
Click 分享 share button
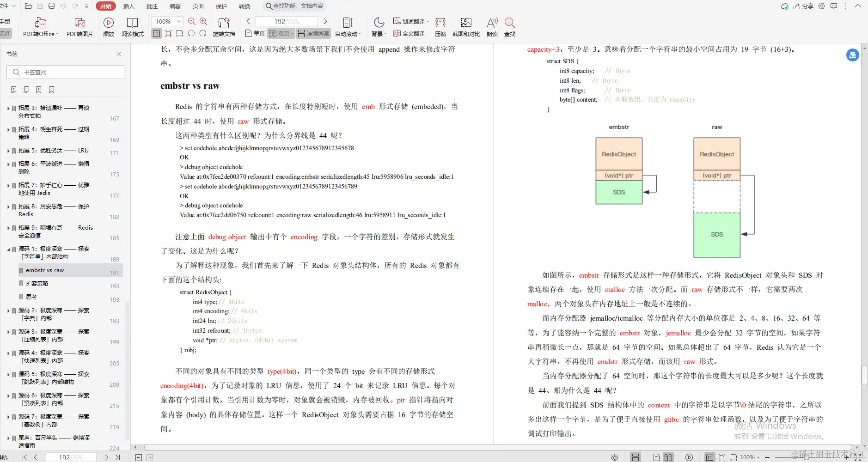pos(803,6)
